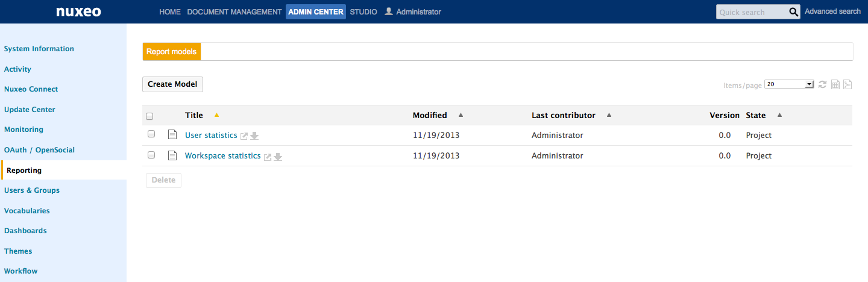Click the document icon beside Workspace statistics
The width and height of the screenshot is (868, 282).
click(x=172, y=155)
